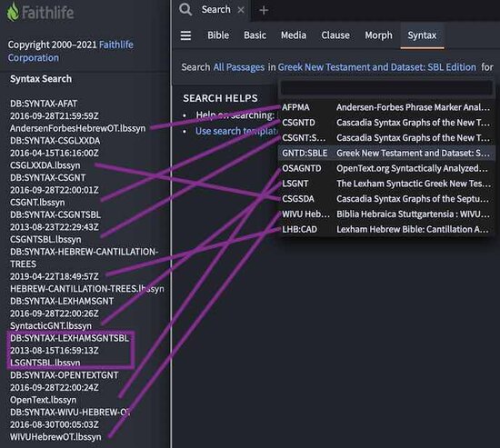Click the magnifier icon in Search tab
The image size is (500, 448).
(185, 10)
